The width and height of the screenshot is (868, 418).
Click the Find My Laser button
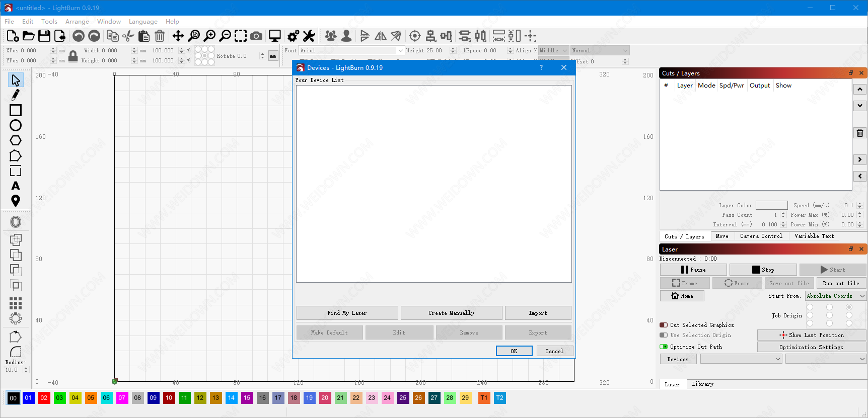point(347,313)
